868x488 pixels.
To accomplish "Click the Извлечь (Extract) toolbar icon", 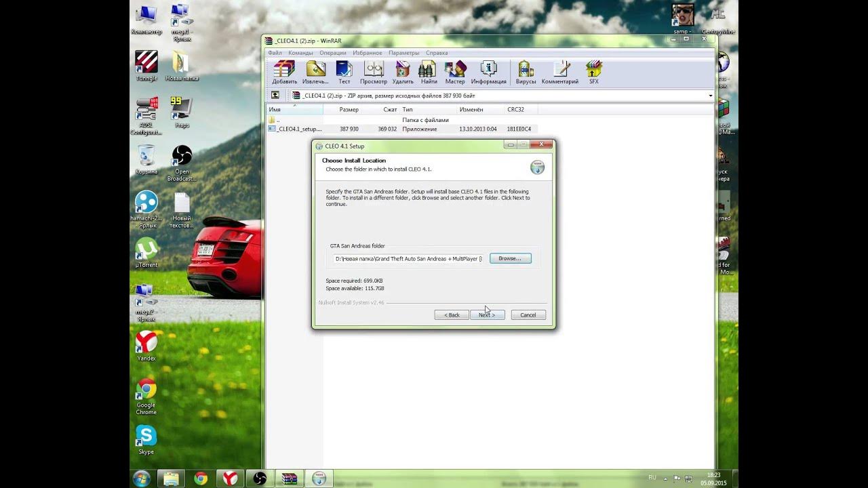I will [x=315, y=73].
